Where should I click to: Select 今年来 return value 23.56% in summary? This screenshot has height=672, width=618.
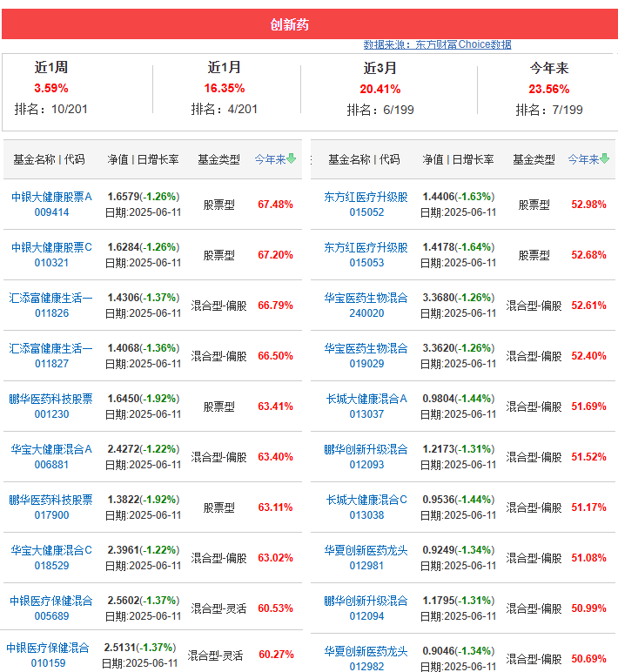pos(549,89)
